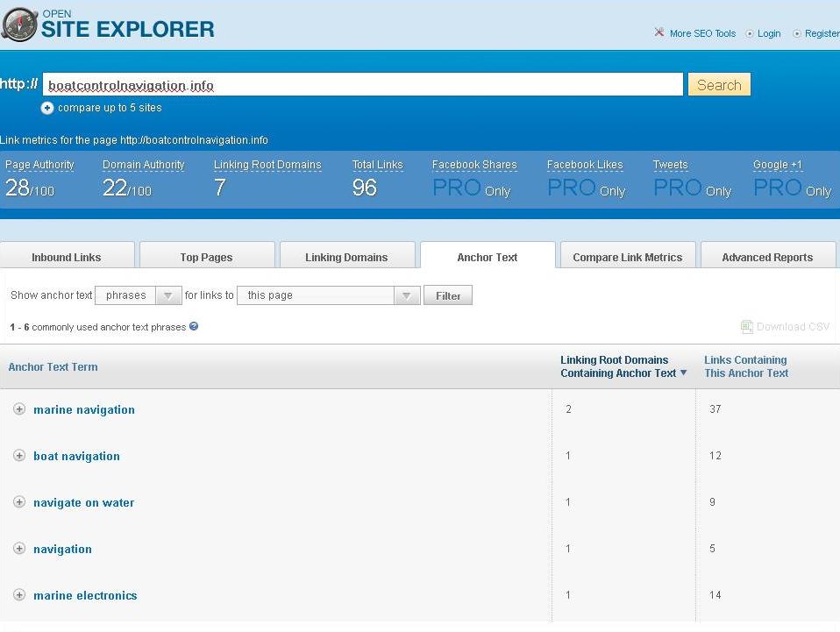840x632 pixels.
Task: Click the Download CSV icon
Action: 746,327
